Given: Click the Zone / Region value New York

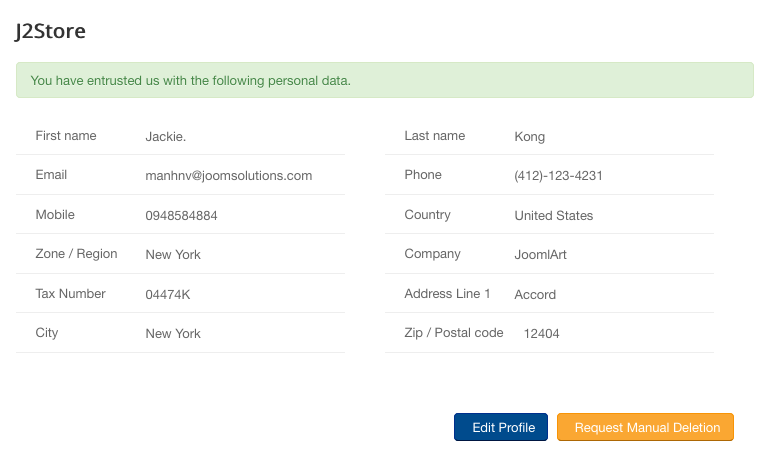Looking at the screenshot, I should 173,254.
